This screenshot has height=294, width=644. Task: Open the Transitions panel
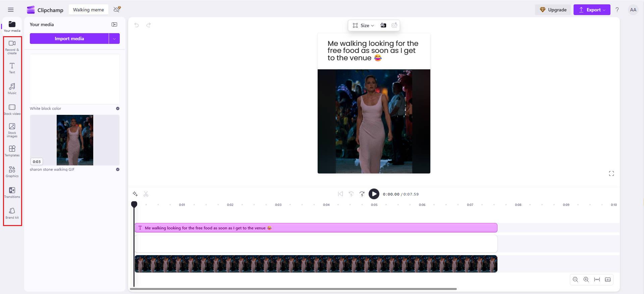coord(12,193)
